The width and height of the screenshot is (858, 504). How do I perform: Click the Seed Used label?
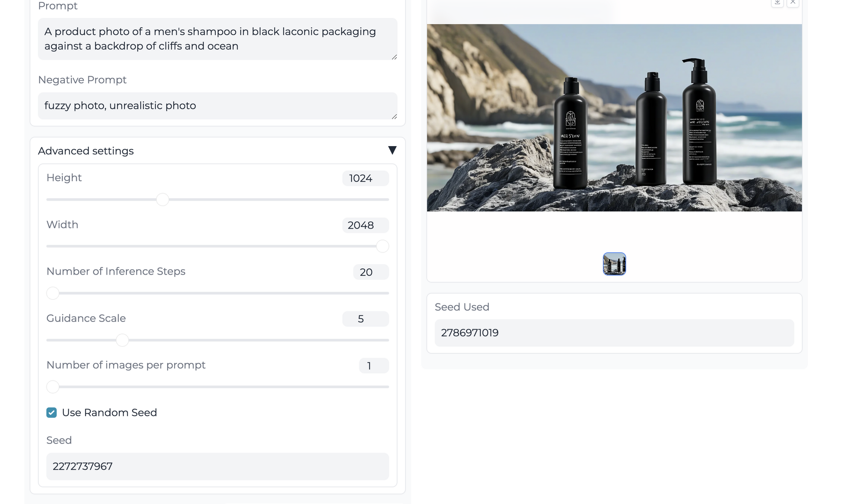click(462, 307)
